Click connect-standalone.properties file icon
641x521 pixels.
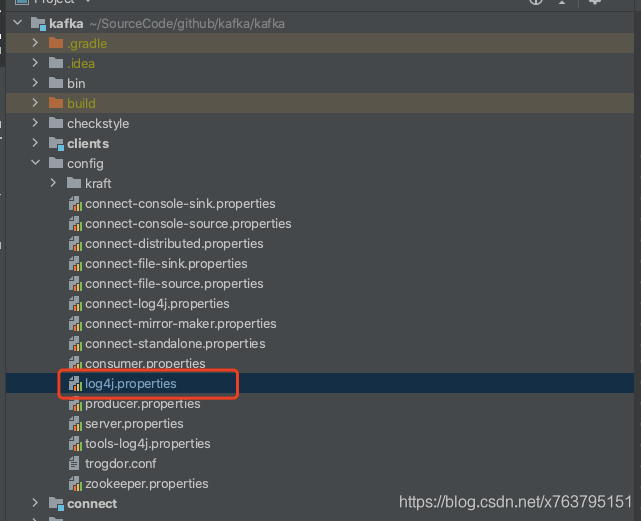(x=75, y=344)
